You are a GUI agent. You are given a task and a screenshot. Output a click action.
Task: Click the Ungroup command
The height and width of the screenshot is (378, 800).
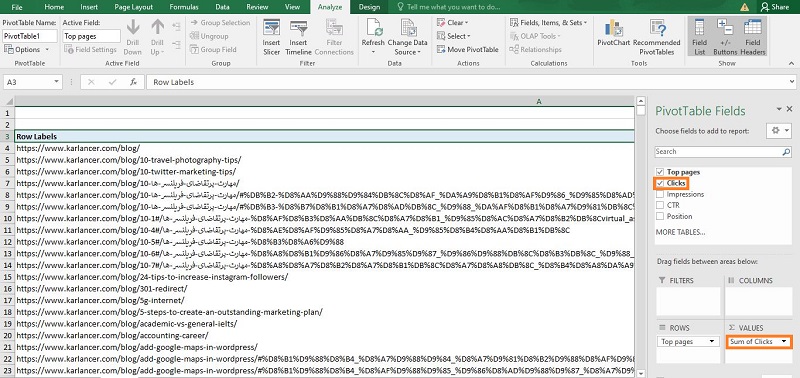pyautogui.click(x=209, y=36)
